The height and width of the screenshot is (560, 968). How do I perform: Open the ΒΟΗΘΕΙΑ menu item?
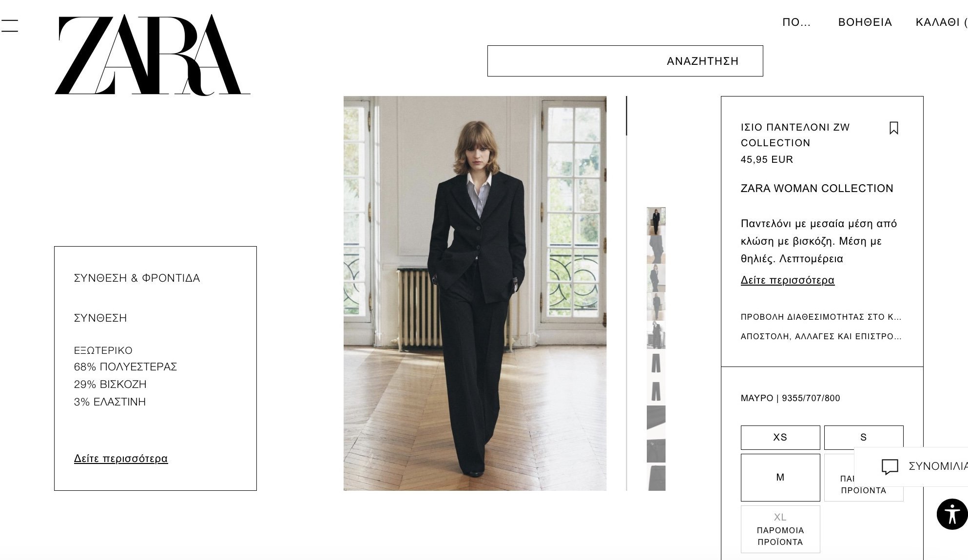tap(865, 22)
